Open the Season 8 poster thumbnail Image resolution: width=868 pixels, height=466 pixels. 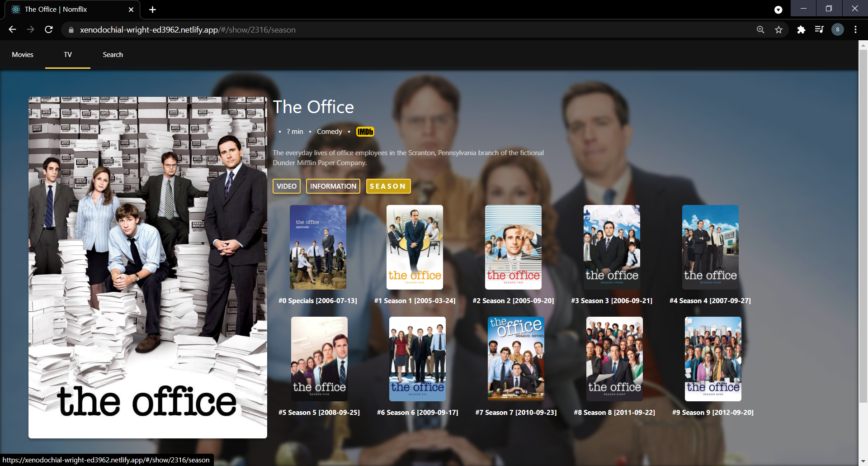tap(614, 359)
